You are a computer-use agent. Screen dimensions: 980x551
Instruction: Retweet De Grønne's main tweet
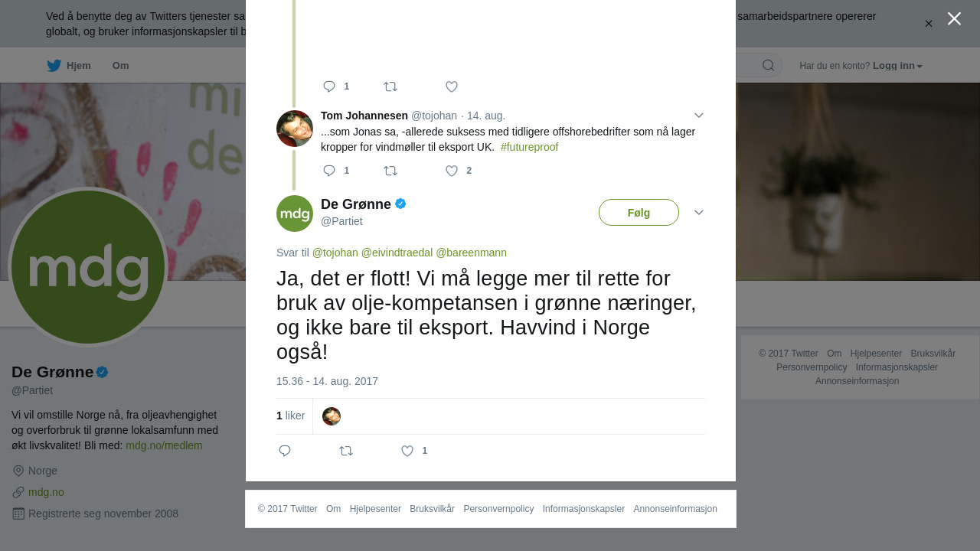pyautogui.click(x=346, y=451)
